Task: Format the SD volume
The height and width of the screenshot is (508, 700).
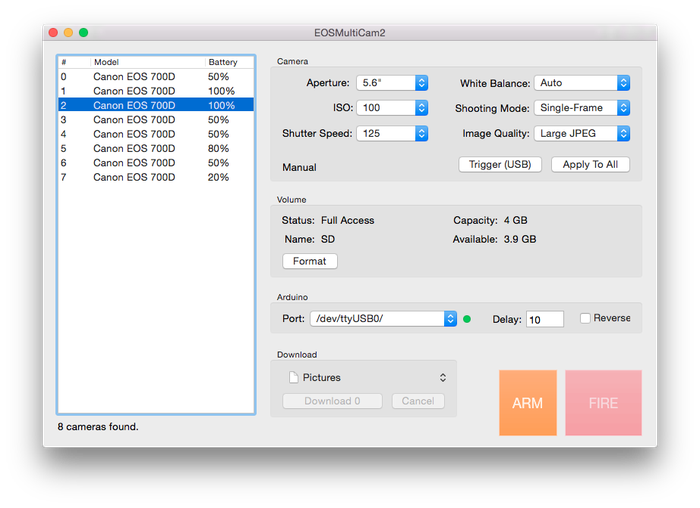Action: click(x=310, y=261)
